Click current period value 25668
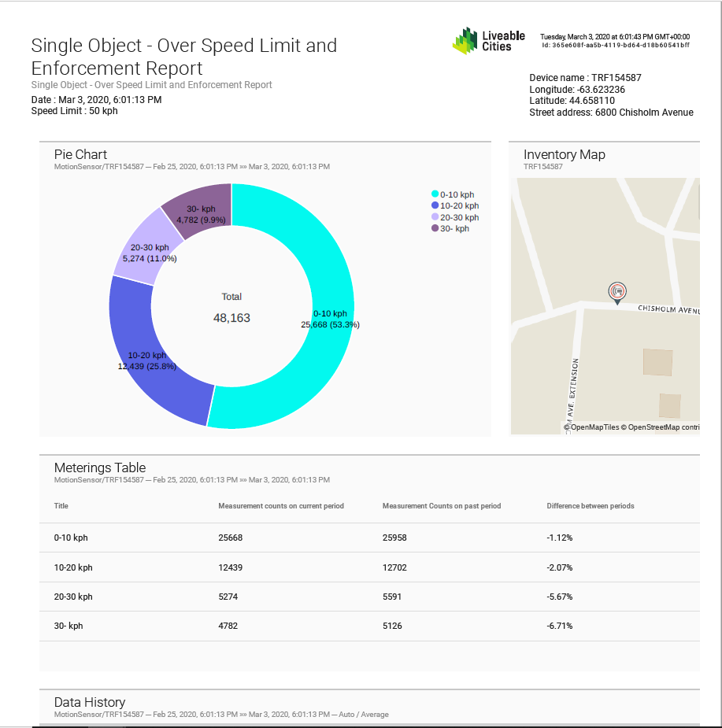This screenshot has height=728, width=722. click(x=231, y=538)
